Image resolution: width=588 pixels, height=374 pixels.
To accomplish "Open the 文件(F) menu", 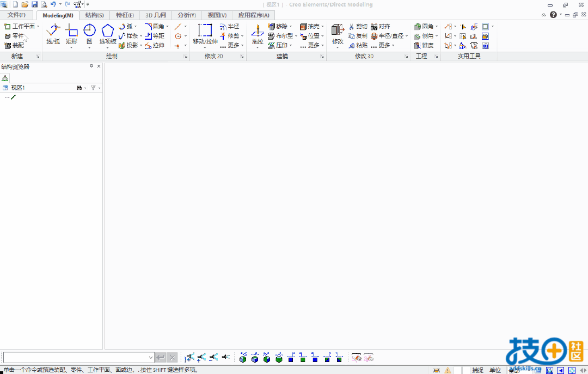I will point(16,15).
